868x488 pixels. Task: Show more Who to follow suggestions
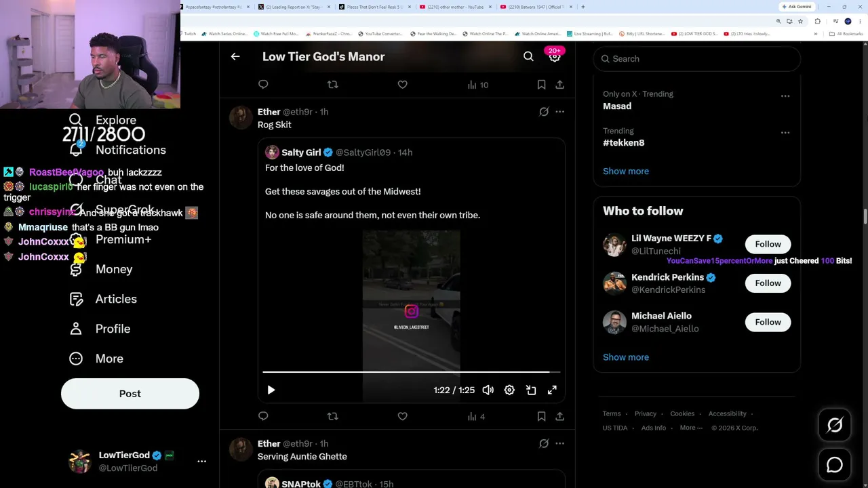626,357
